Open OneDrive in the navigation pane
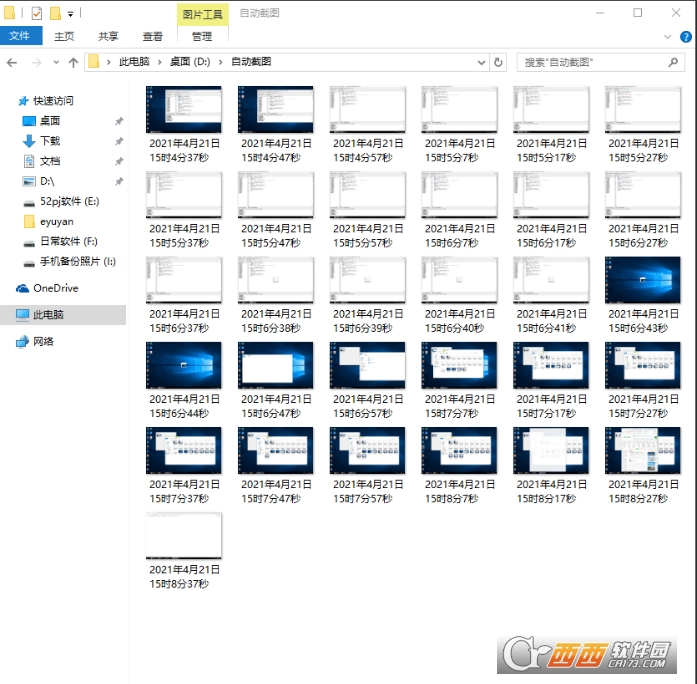This screenshot has width=697, height=684. click(x=55, y=288)
